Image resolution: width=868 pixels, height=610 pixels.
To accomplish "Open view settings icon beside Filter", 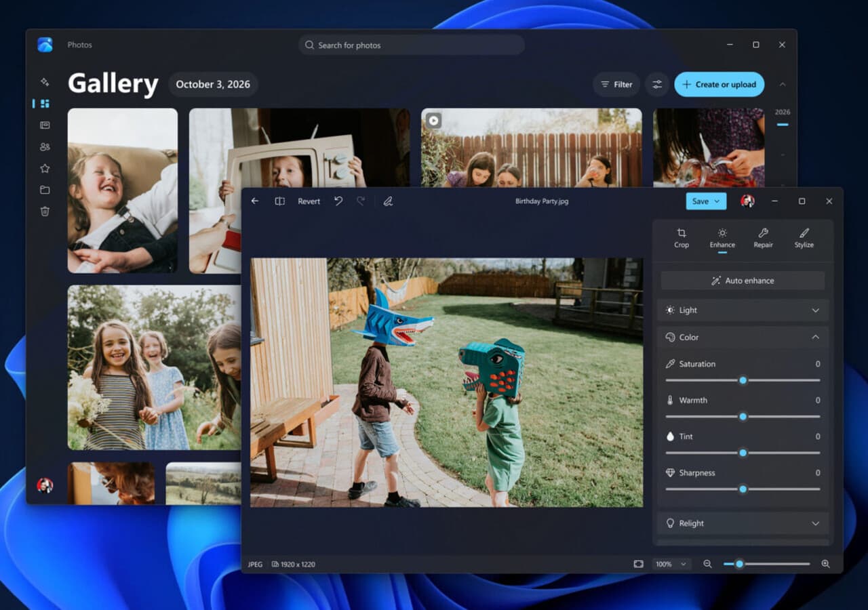I will pyautogui.click(x=657, y=85).
